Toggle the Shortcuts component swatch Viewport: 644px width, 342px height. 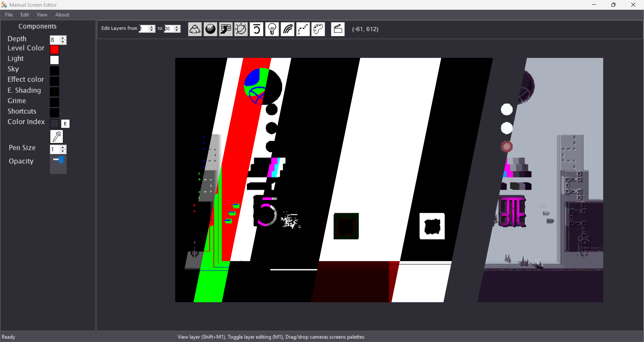pos(54,113)
